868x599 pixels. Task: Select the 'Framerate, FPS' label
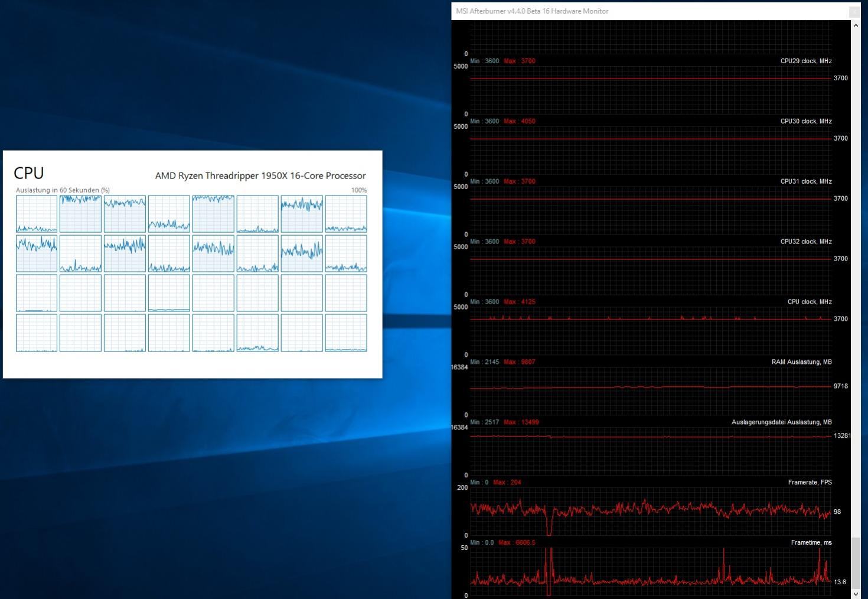pyautogui.click(x=810, y=483)
